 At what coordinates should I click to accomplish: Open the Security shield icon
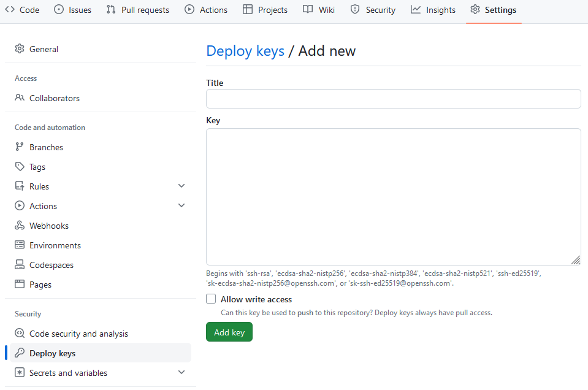(354, 10)
